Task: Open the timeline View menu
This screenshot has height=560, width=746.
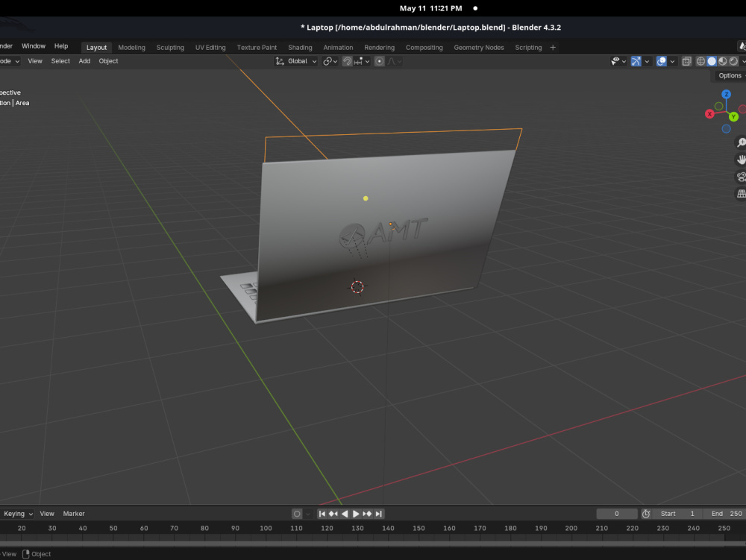Action: click(46, 514)
